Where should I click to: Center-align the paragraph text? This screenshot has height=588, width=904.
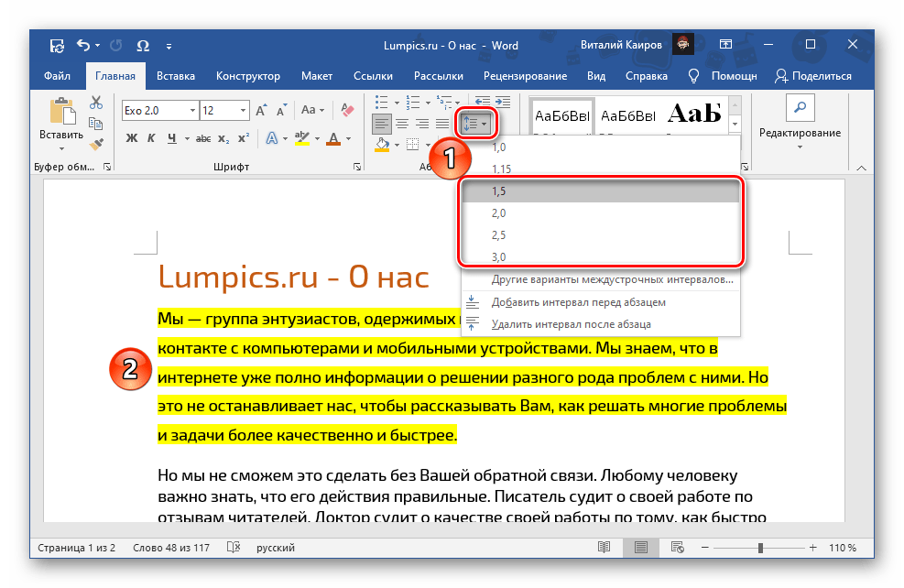402,123
